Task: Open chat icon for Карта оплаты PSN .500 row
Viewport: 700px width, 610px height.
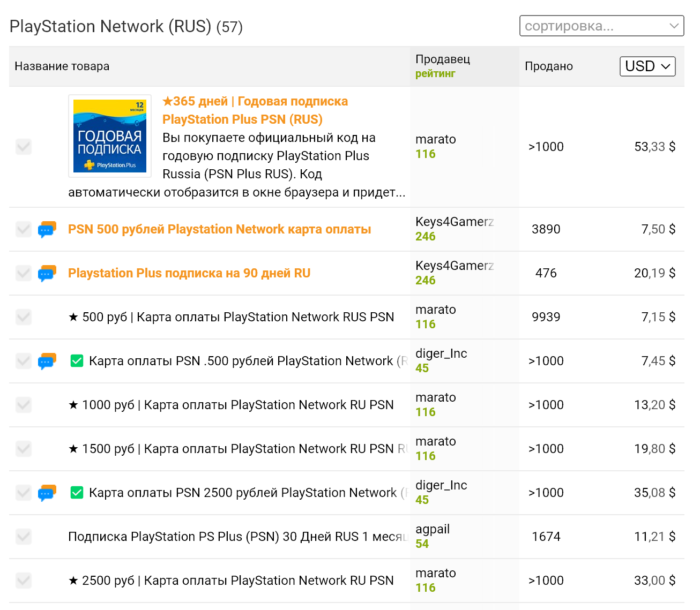Action: coord(47,361)
